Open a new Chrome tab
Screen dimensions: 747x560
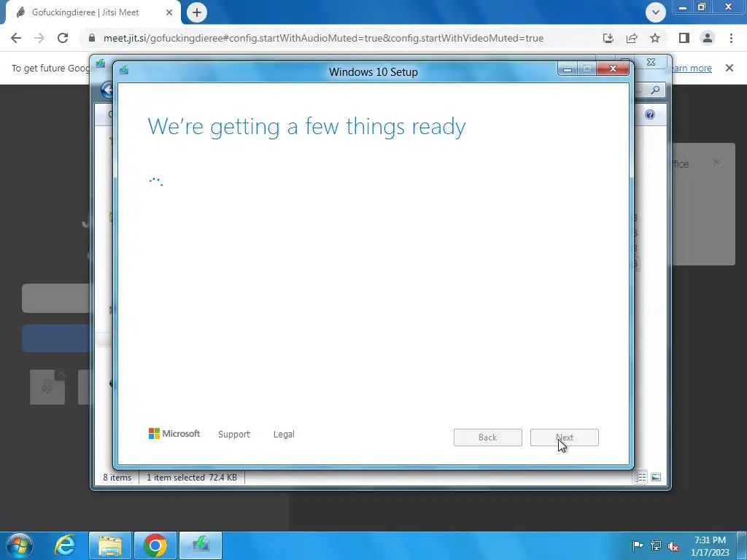coord(197,12)
